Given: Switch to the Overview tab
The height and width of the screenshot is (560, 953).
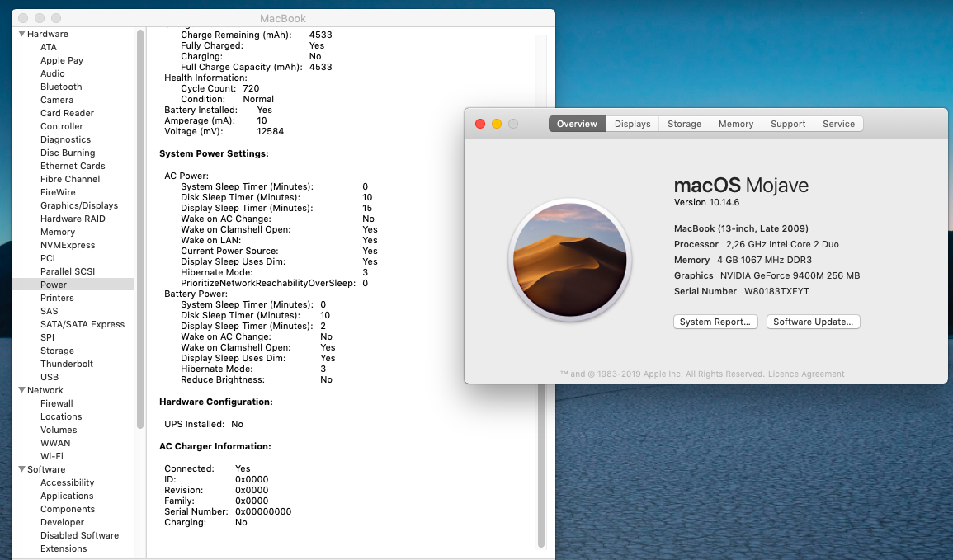Looking at the screenshot, I should tap(577, 124).
